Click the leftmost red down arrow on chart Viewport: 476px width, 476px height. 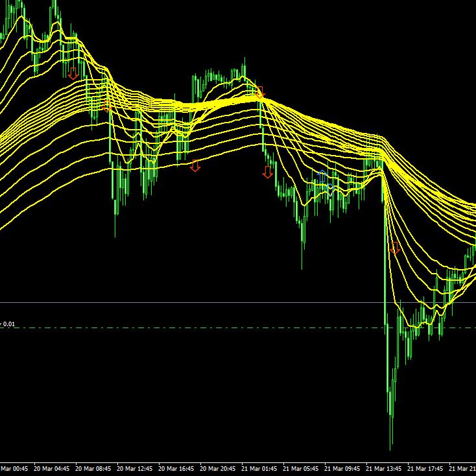tap(73, 73)
